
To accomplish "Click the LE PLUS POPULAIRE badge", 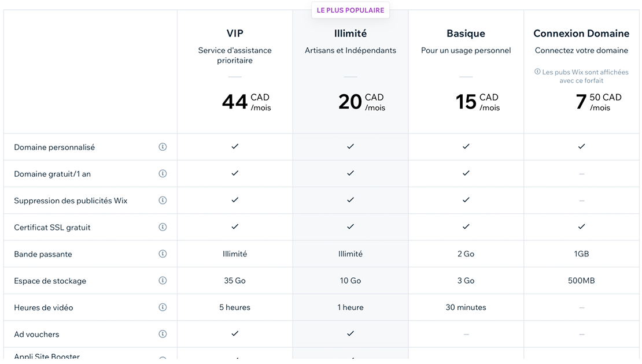I will (350, 10).
